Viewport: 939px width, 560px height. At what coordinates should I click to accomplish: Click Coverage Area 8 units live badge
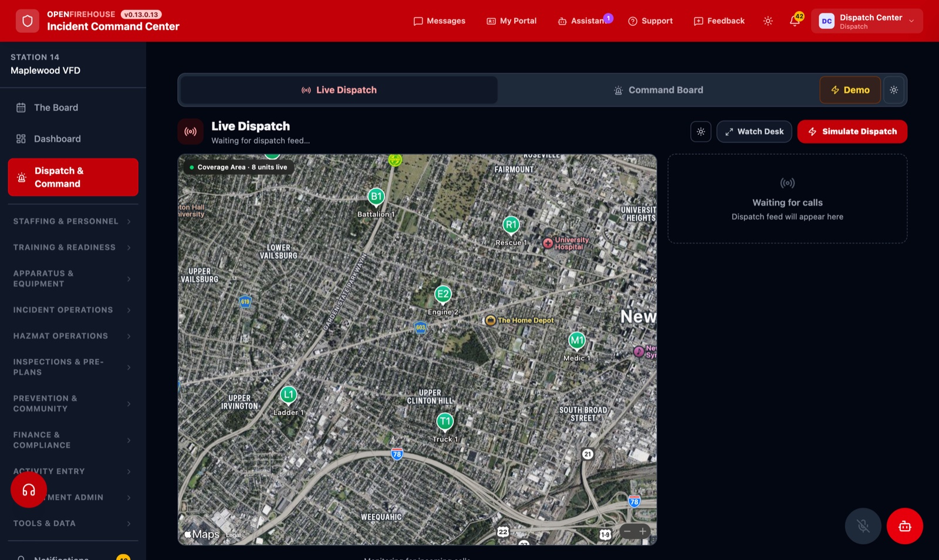[x=239, y=168]
